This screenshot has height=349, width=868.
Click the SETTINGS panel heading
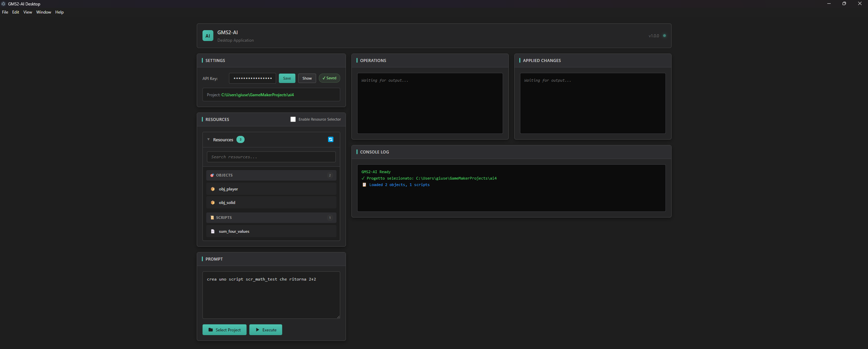pyautogui.click(x=215, y=60)
